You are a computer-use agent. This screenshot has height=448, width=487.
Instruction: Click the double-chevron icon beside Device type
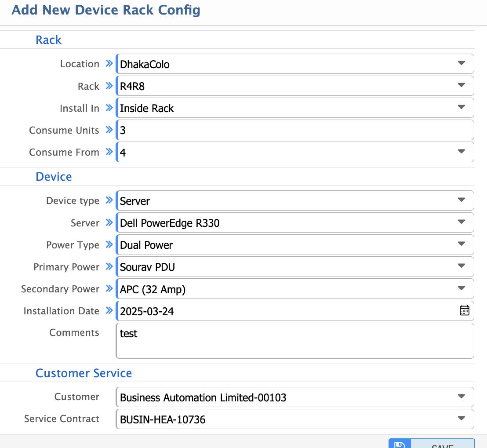click(108, 200)
